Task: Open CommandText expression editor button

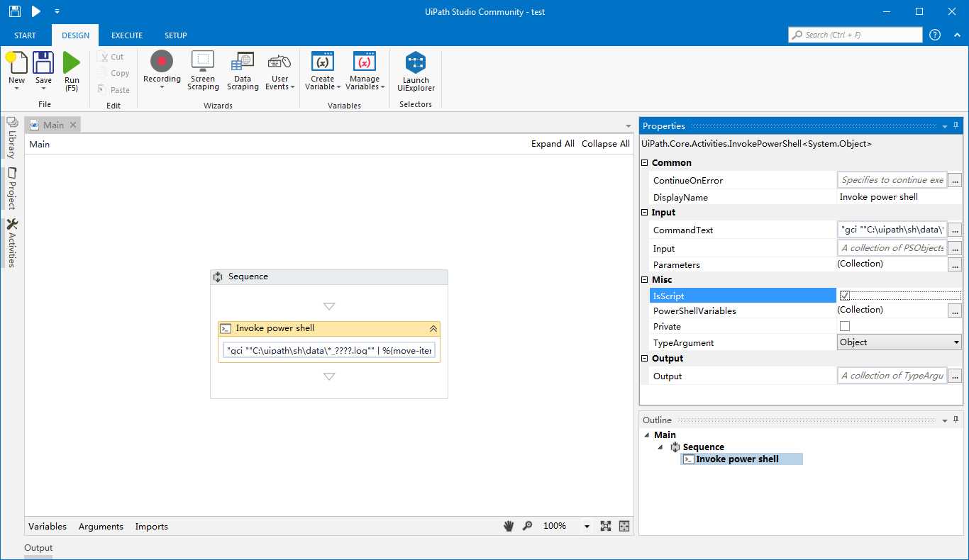Action: tap(955, 230)
